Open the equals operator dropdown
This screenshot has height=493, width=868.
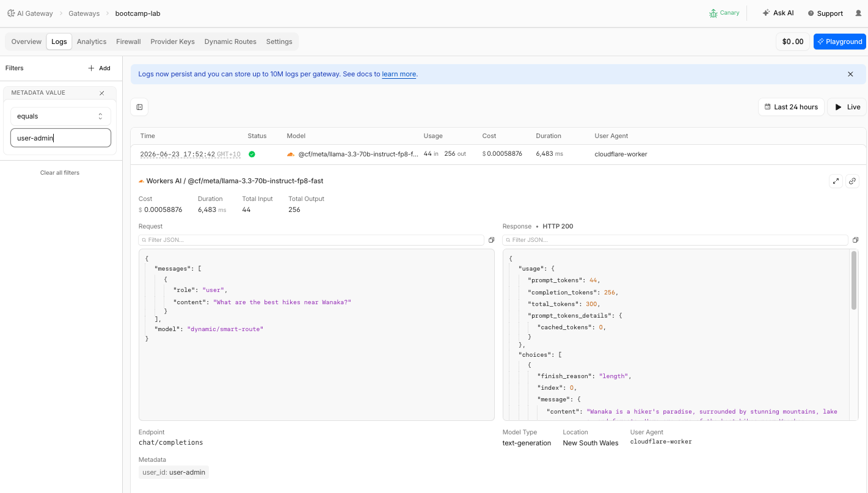60,116
